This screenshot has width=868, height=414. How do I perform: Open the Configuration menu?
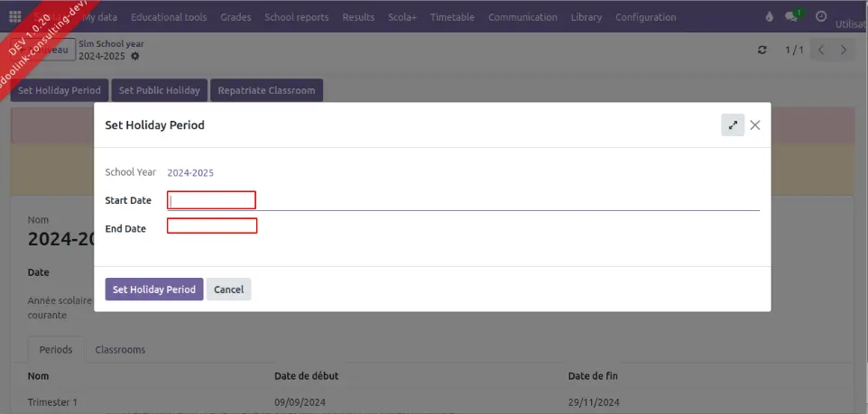645,17
